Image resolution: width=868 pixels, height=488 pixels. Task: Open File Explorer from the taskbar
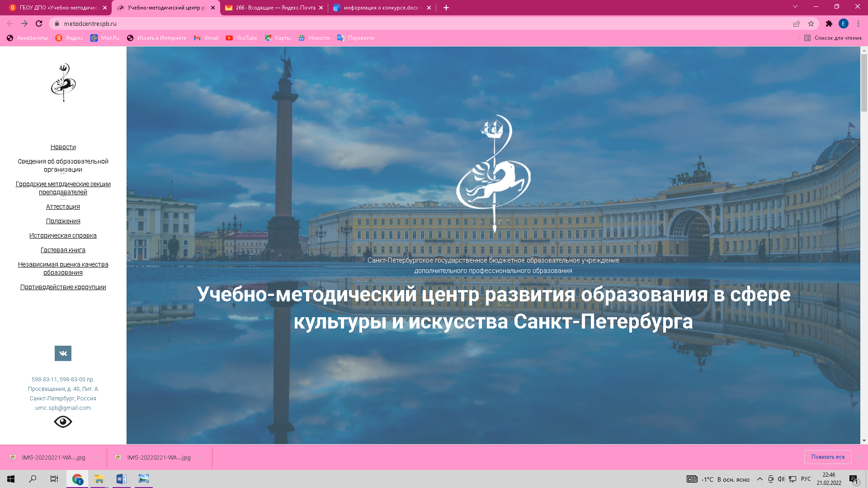pyautogui.click(x=99, y=479)
